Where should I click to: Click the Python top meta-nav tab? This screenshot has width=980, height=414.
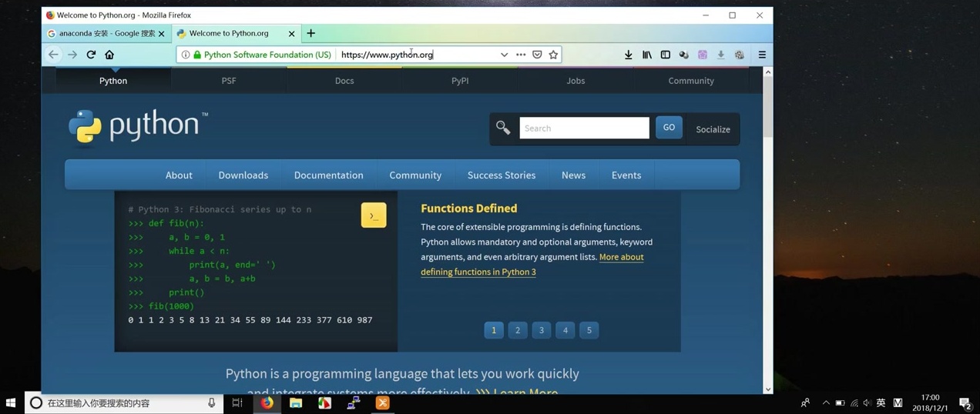coord(113,81)
